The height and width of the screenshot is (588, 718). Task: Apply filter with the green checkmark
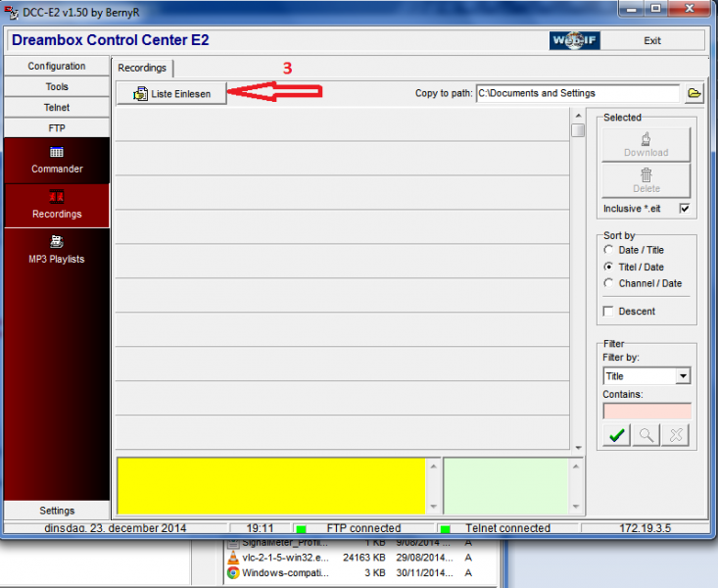click(x=616, y=436)
